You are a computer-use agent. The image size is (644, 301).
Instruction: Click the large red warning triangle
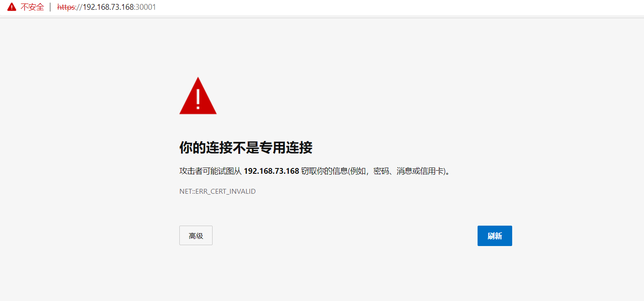[198, 96]
